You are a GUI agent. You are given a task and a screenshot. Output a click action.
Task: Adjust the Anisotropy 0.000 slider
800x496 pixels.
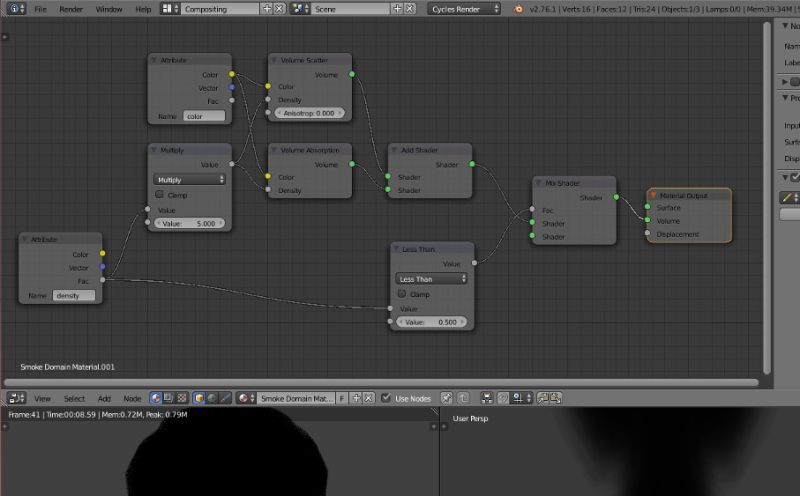point(309,113)
